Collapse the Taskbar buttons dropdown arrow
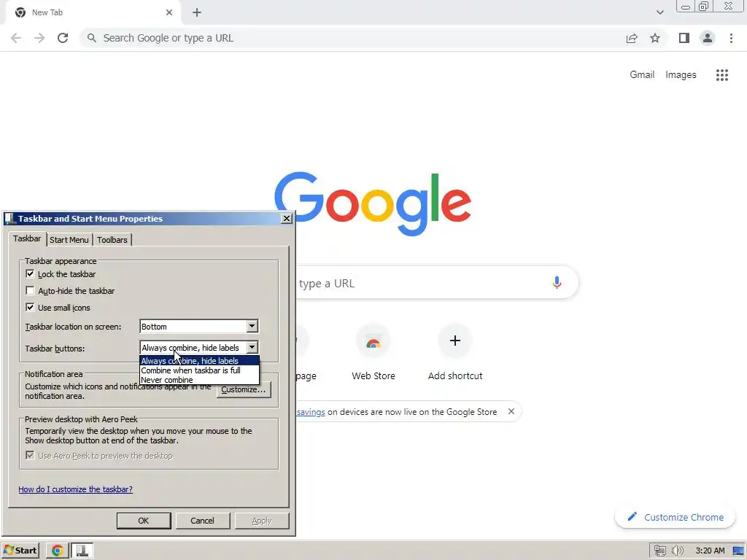Viewport: 747px width, 560px height. (252, 347)
